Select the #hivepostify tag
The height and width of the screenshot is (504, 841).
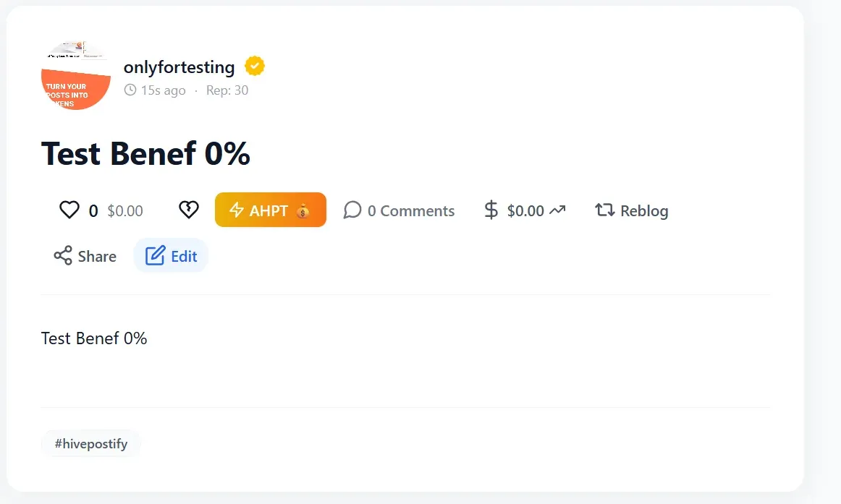pyautogui.click(x=91, y=444)
